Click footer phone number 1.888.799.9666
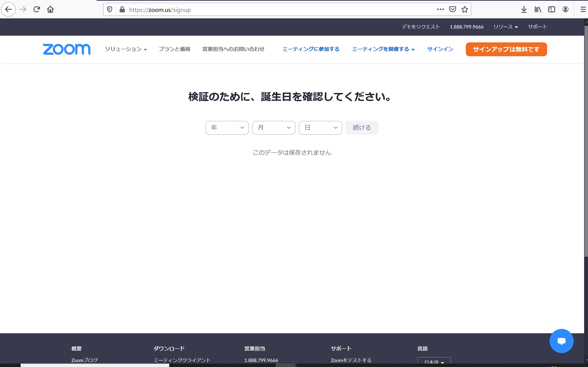The width and height of the screenshot is (588, 367). (261, 360)
